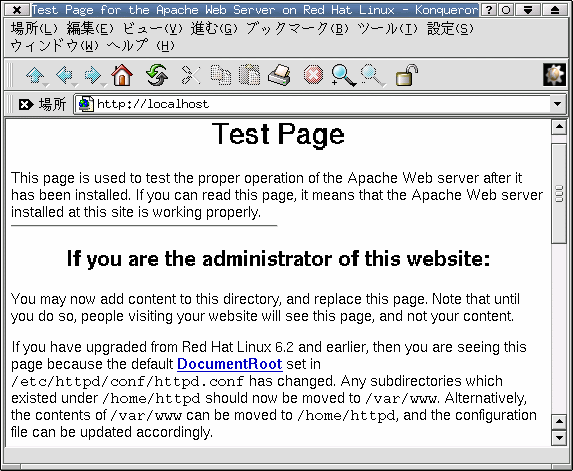Click the lower scroll up arrow button

(x=559, y=422)
